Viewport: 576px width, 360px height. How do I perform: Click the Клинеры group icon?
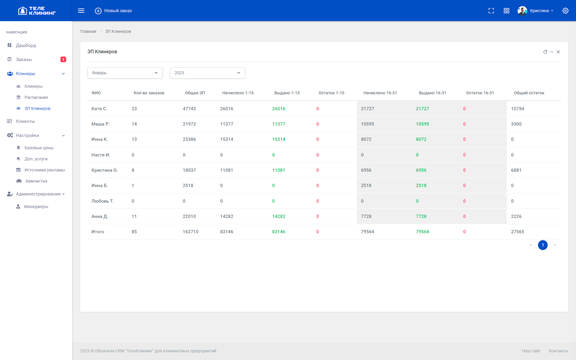(x=10, y=73)
